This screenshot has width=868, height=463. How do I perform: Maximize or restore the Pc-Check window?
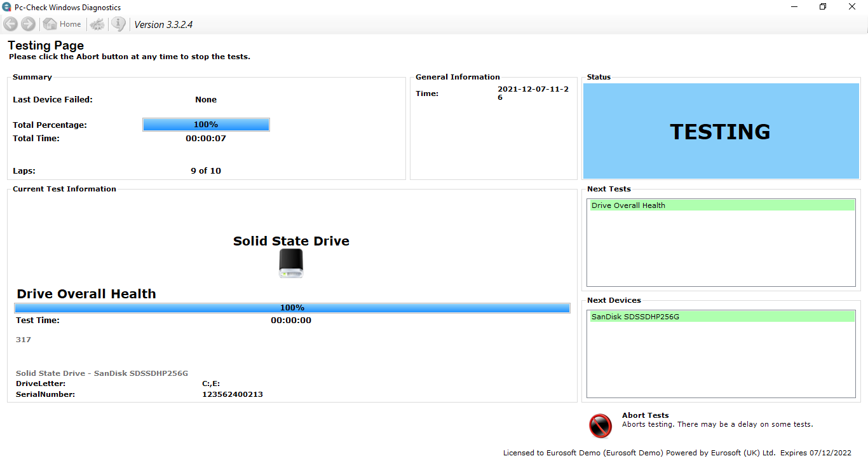click(x=824, y=7)
